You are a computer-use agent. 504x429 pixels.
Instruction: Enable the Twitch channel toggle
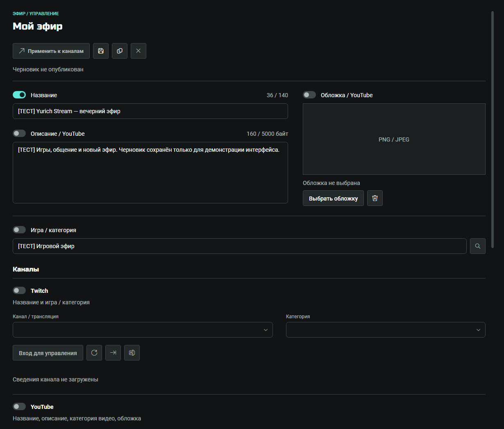coord(19,291)
